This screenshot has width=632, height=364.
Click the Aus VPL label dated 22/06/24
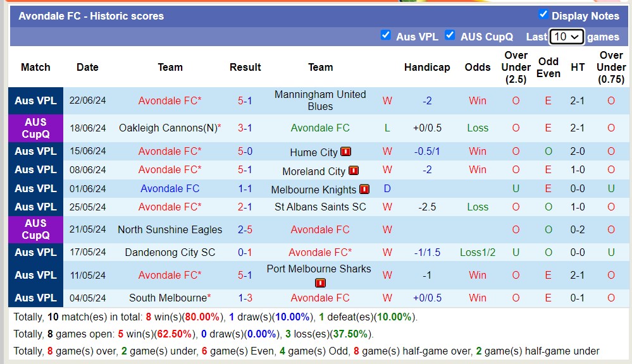pyautogui.click(x=35, y=100)
